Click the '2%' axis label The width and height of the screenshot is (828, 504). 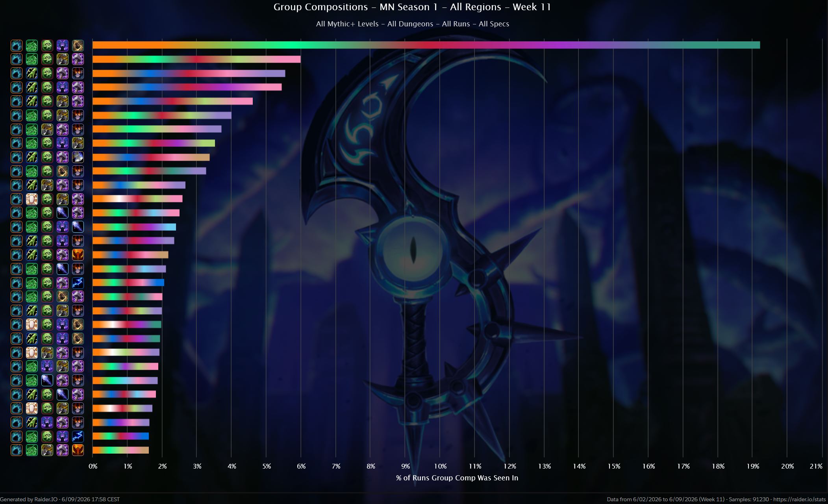tap(162, 466)
